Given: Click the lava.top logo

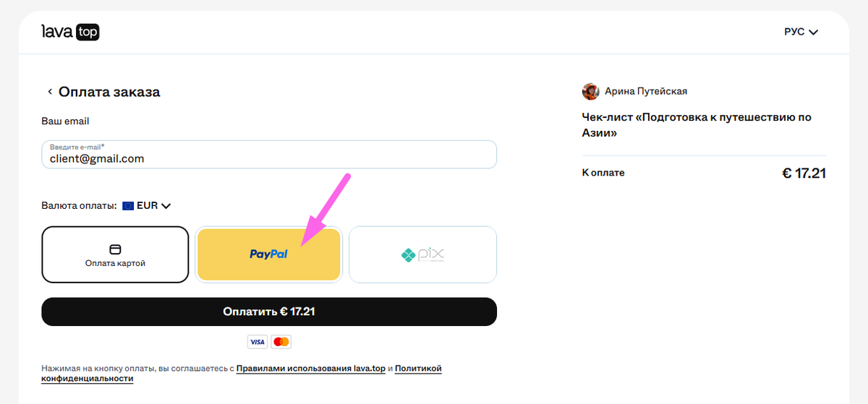Looking at the screenshot, I should point(70,32).
